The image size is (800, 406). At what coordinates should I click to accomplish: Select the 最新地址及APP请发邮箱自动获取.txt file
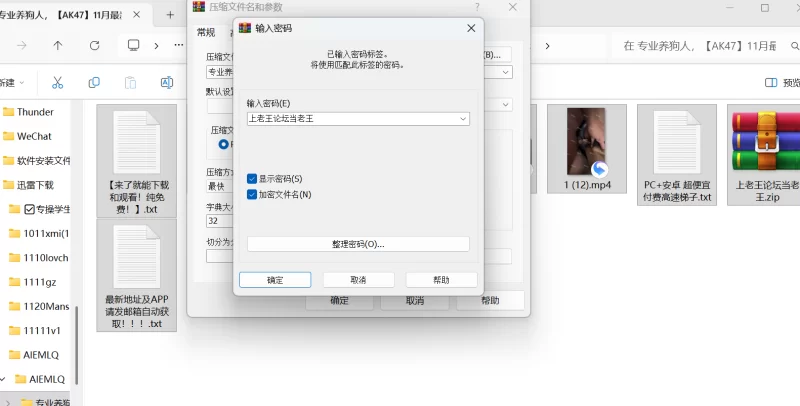(x=137, y=275)
